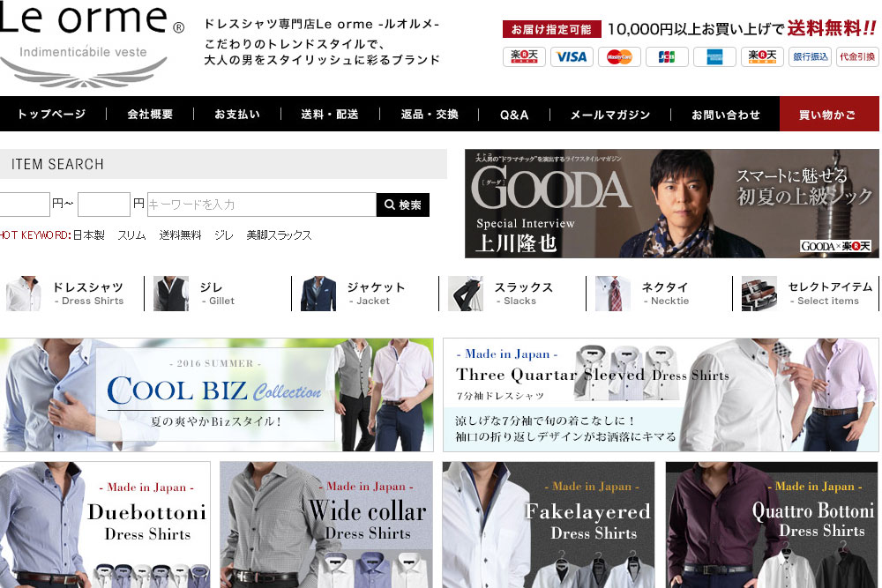Click the VISA payment icon

(x=572, y=56)
